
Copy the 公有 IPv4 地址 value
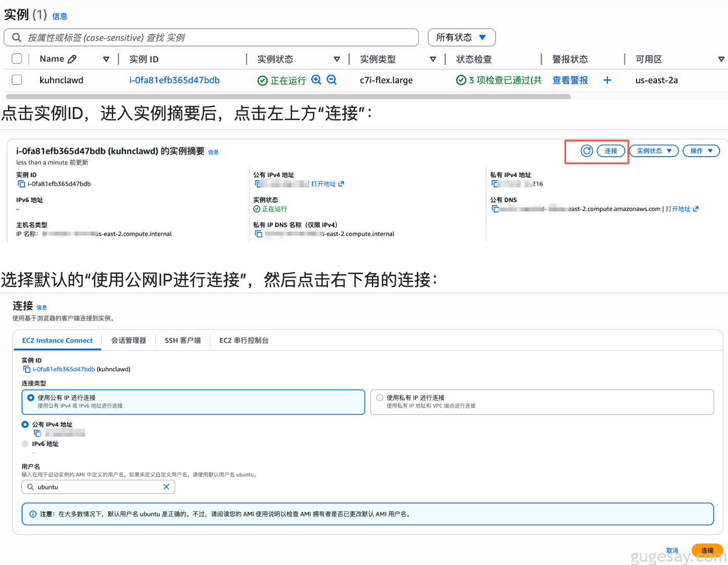click(257, 183)
